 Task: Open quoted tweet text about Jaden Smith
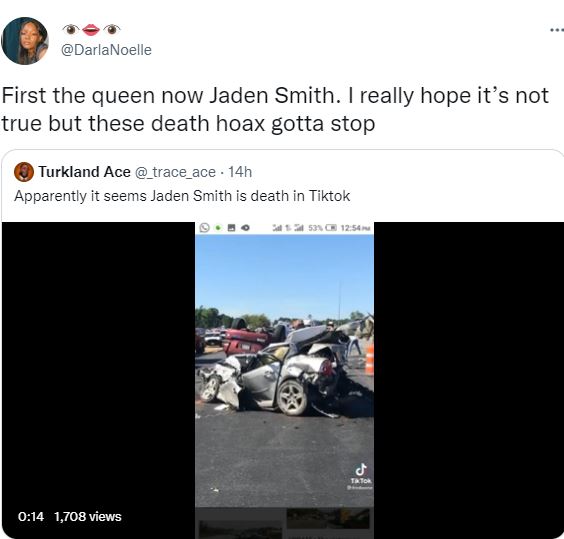coord(182,196)
